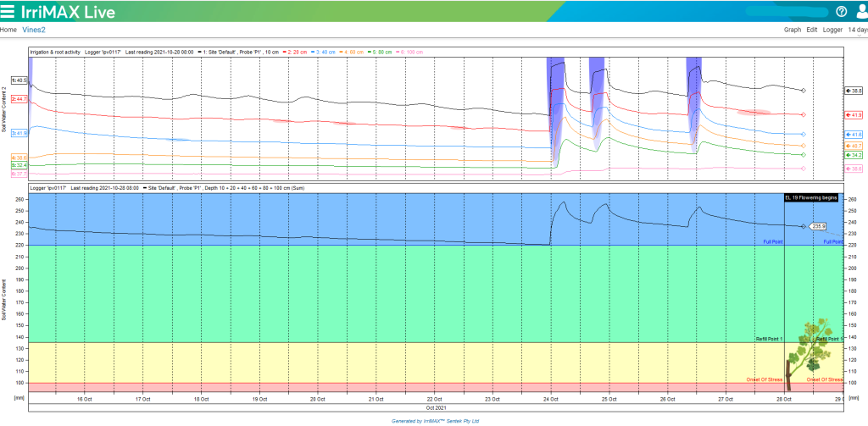Open the Logger menu

tap(832, 30)
